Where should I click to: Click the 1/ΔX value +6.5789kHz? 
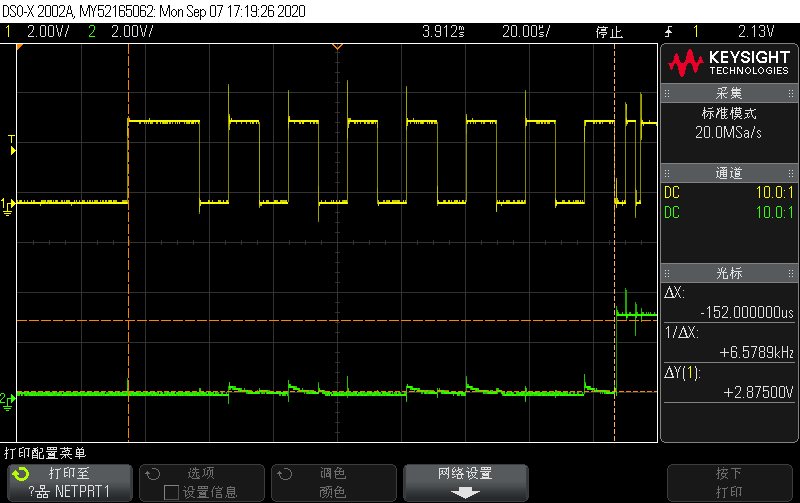tap(757, 353)
